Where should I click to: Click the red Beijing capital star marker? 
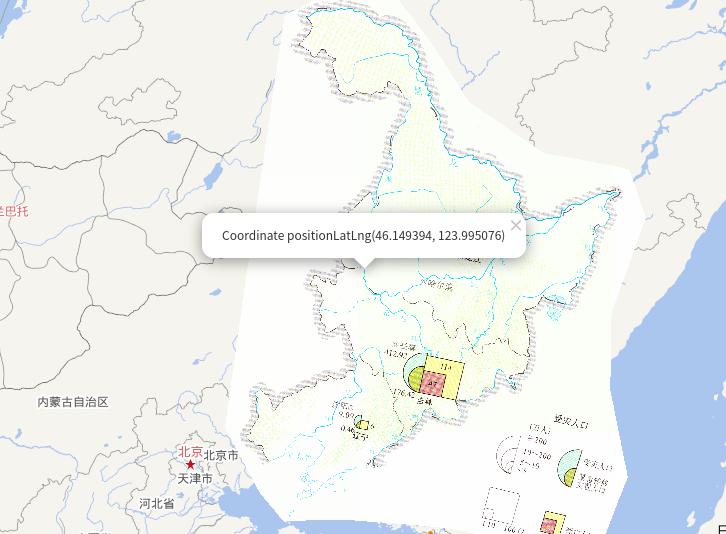point(190,465)
